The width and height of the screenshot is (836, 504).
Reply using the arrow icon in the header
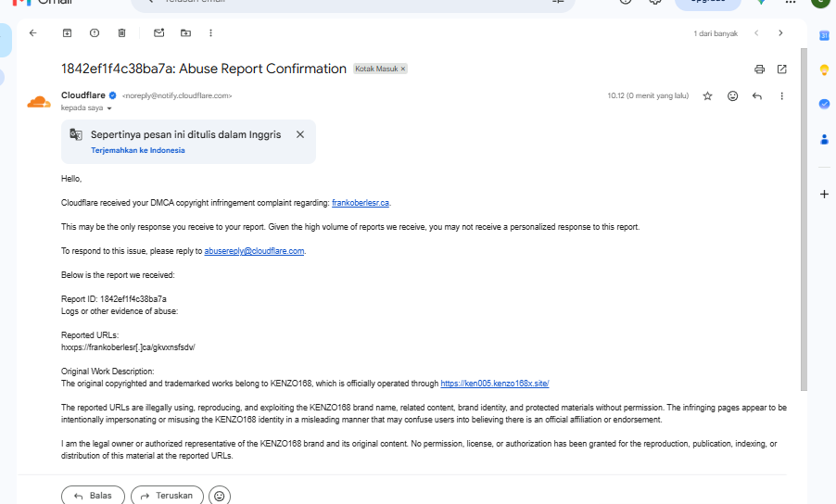click(x=757, y=96)
